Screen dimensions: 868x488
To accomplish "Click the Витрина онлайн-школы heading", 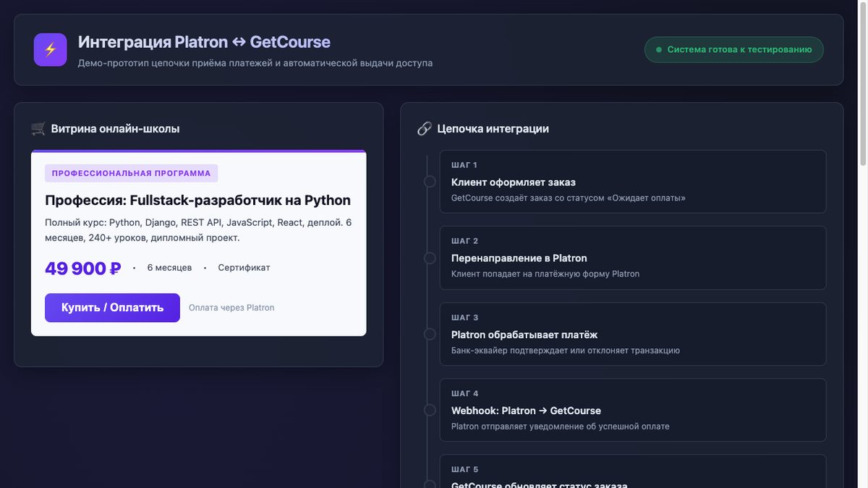I will [x=115, y=129].
